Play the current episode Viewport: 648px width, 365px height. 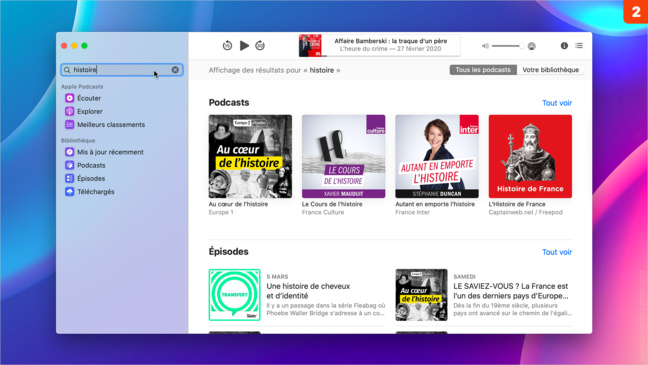pyautogui.click(x=244, y=45)
